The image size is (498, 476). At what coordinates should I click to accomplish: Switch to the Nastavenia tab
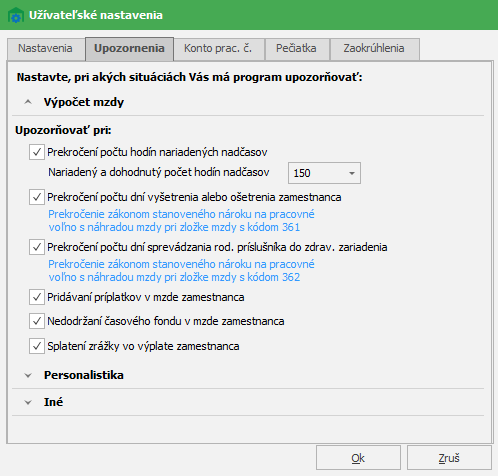pyautogui.click(x=45, y=49)
